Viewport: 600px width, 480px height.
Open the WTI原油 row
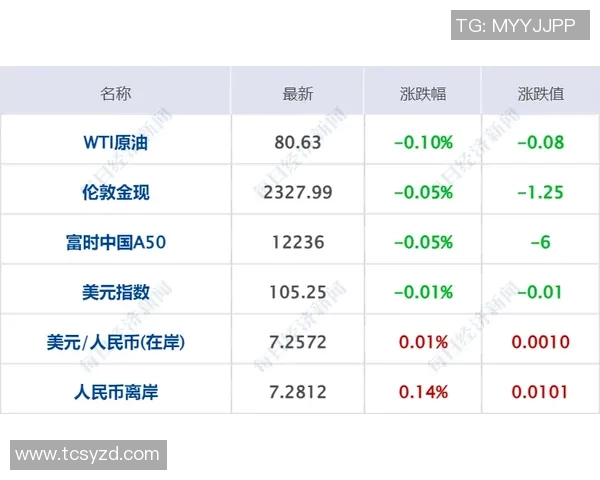(x=115, y=142)
